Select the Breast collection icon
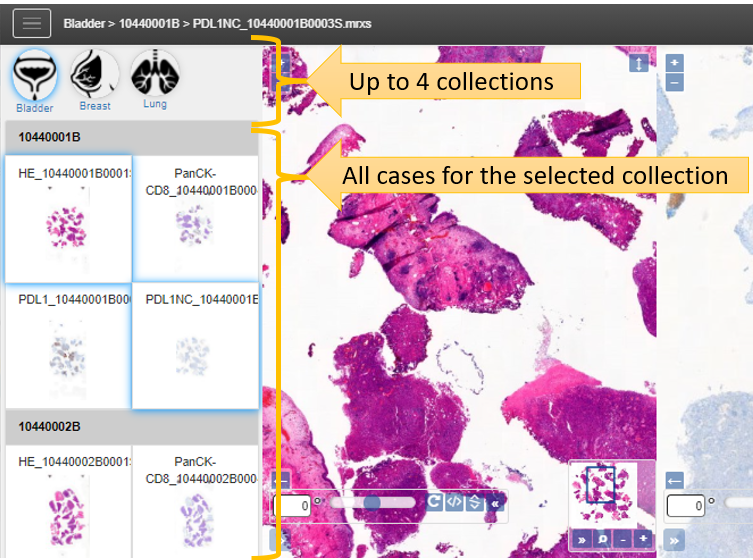The width and height of the screenshot is (753, 560). click(95, 76)
